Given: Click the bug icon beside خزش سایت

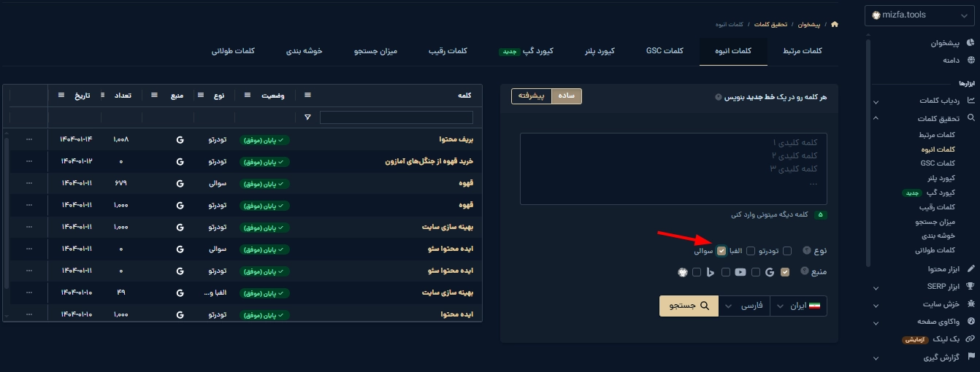Looking at the screenshot, I should 971,303.
